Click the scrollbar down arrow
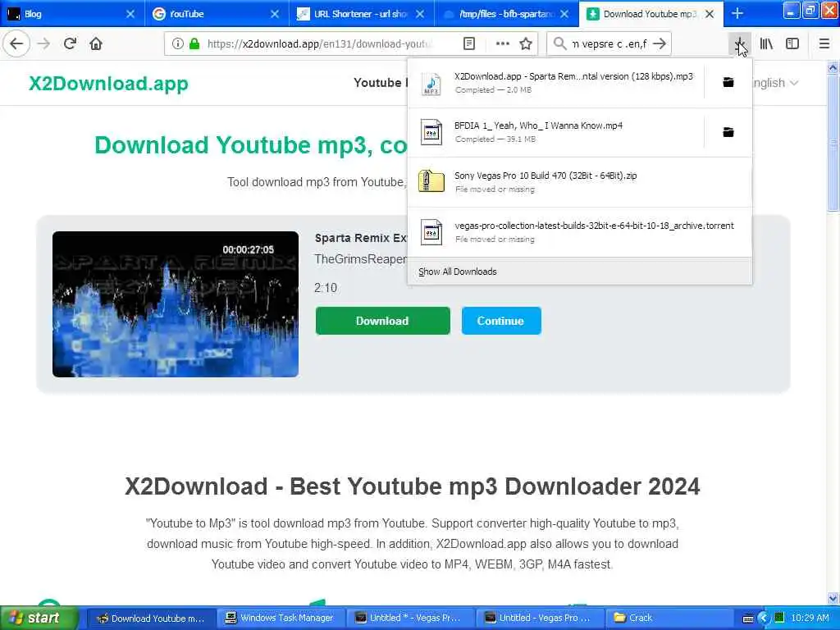 click(833, 598)
